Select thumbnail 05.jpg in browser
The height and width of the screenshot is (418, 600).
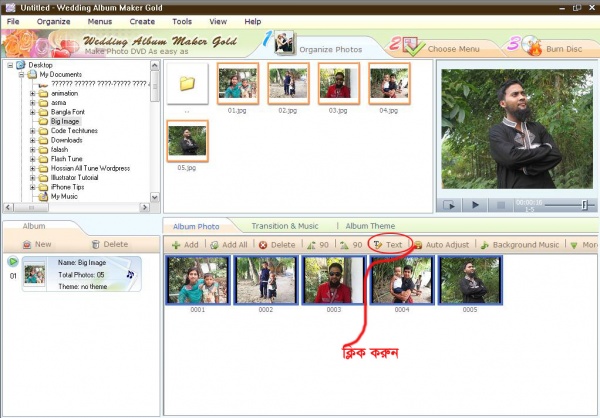coord(188,141)
